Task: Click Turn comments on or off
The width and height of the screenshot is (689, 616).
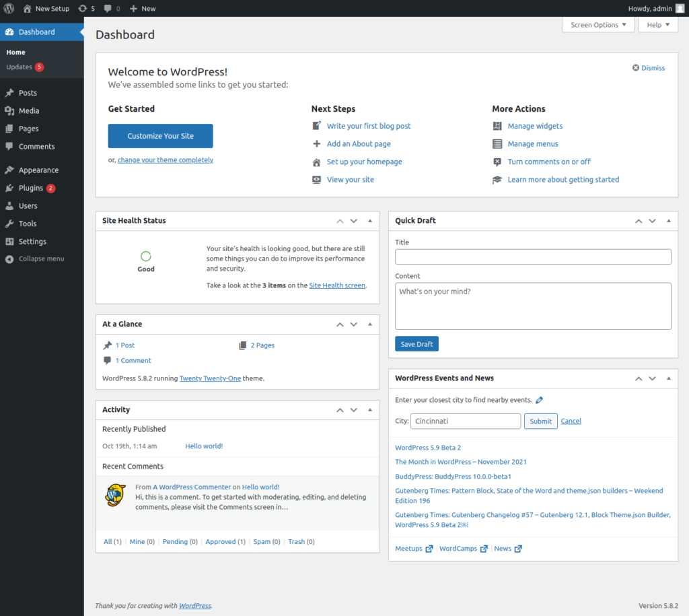Action: click(x=549, y=162)
